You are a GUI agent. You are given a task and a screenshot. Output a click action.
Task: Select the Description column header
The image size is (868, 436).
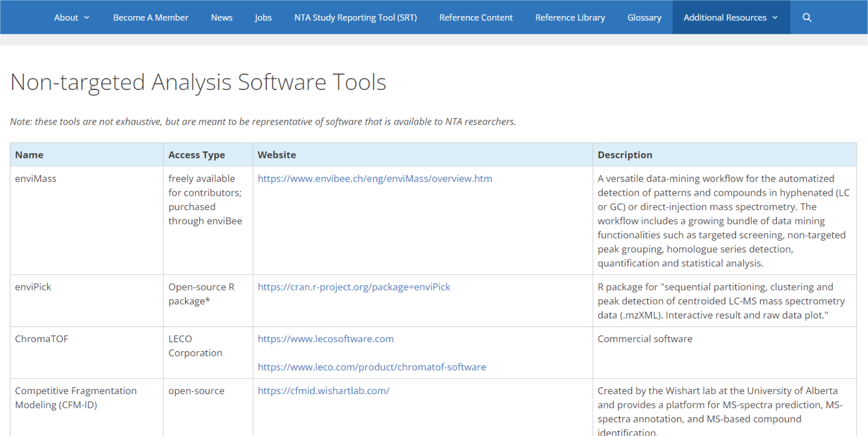tap(724, 155)
